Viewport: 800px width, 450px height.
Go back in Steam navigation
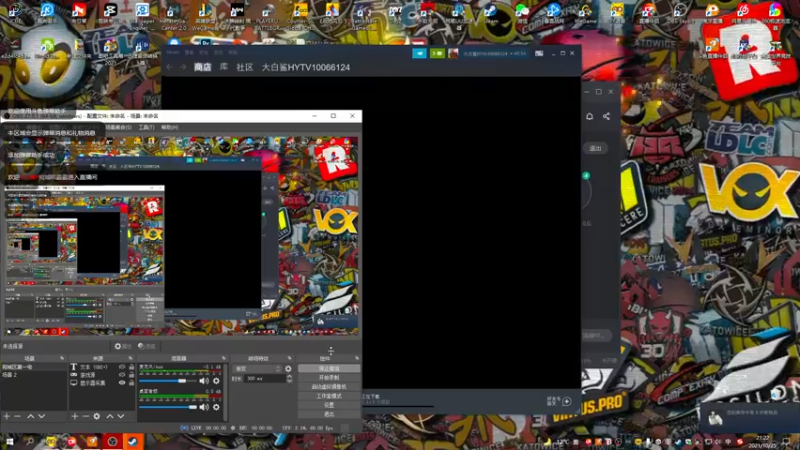(x=170, y=67)
